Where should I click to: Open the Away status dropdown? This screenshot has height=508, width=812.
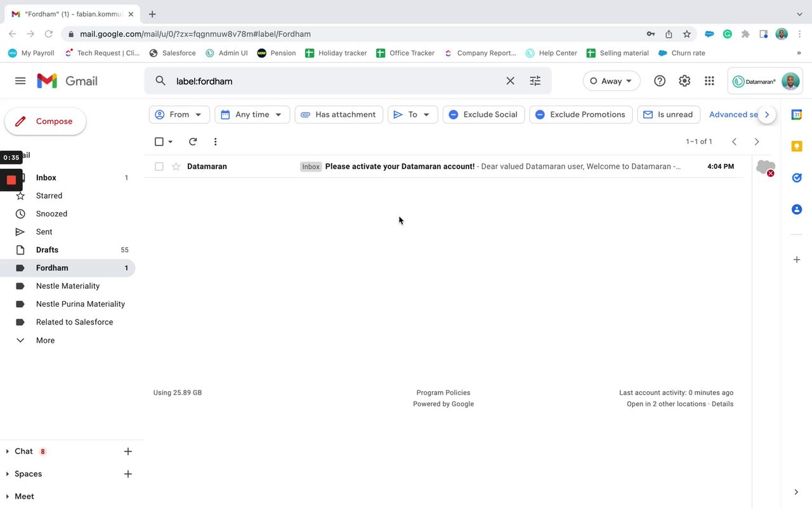point(612,81)
